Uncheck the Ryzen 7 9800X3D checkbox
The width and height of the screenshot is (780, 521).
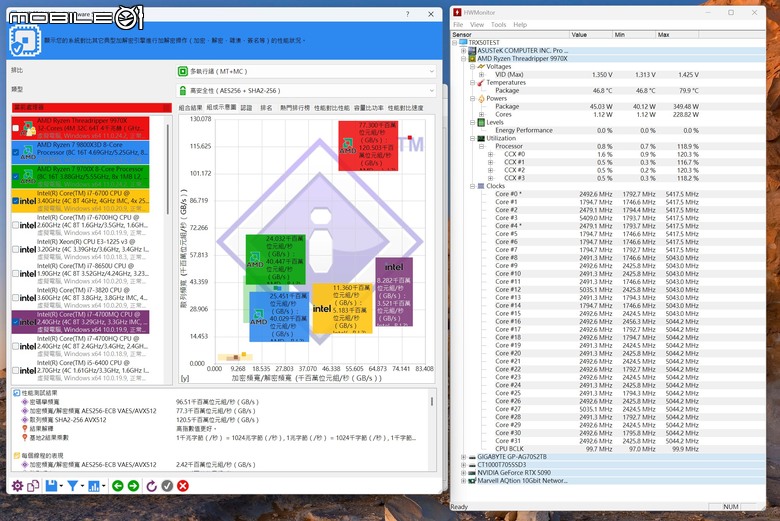pyautogui.click(x=15, y=152)
